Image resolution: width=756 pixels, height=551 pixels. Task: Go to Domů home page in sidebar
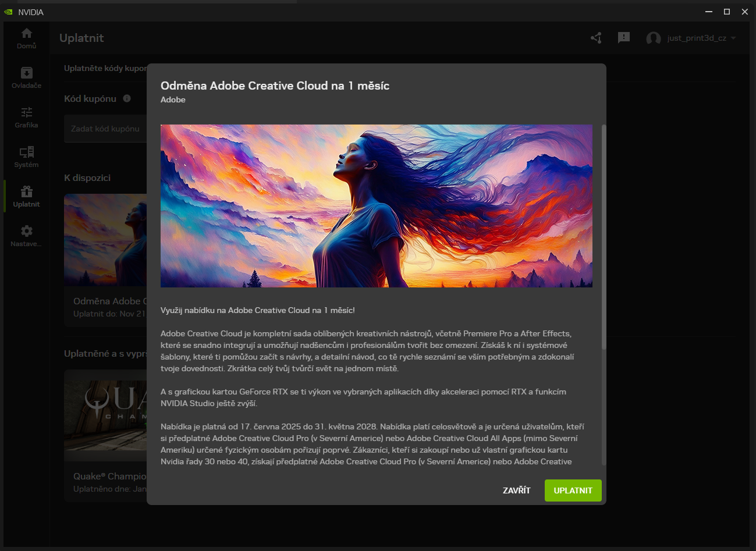tap(26, 38)
